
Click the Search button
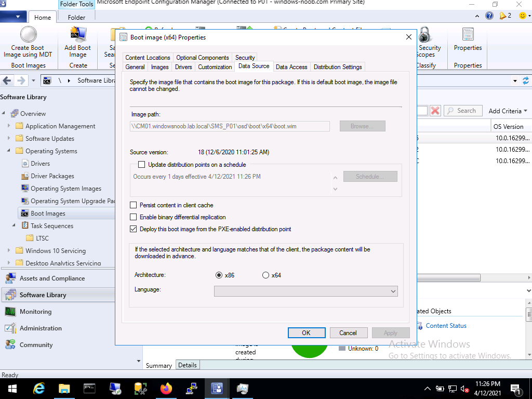click(x=462, y=111)
